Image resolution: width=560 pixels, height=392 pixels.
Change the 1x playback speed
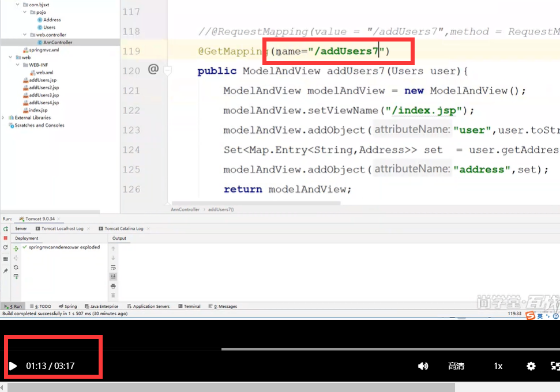[498, 366]
